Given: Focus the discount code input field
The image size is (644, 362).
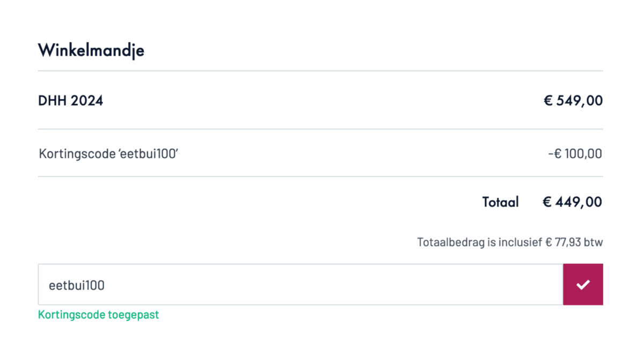Looking at the screenshot, I should 301,284.
